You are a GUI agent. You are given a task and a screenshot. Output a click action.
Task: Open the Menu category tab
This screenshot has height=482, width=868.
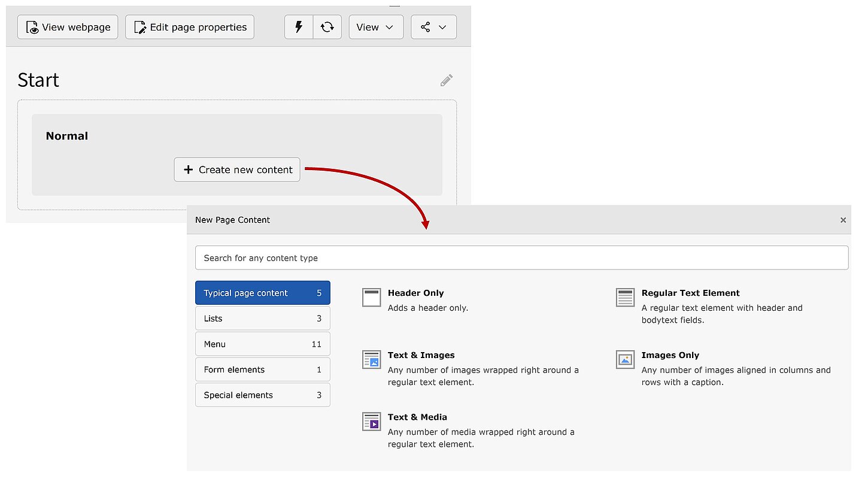262,344
